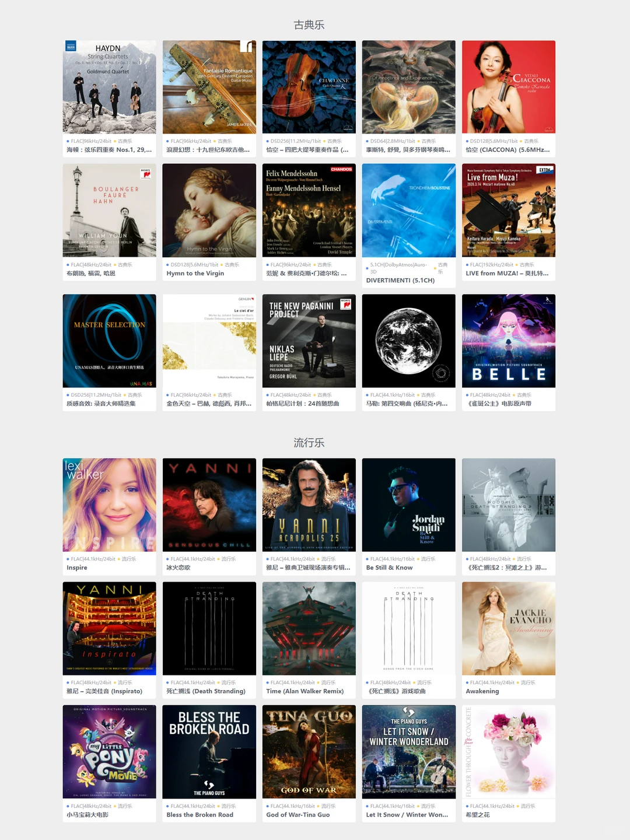Open The New Paganini Project cover

click(x=309, y=341)
